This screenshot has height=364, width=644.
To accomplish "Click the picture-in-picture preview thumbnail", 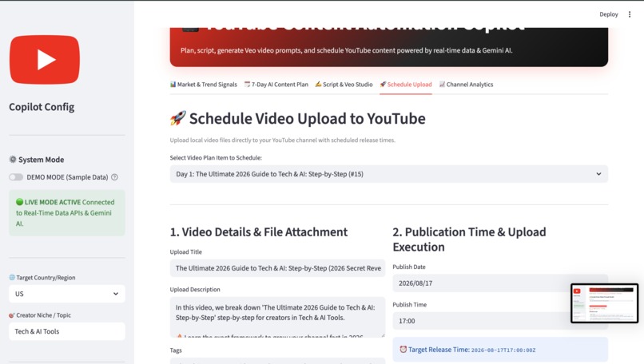I will 604,303.
